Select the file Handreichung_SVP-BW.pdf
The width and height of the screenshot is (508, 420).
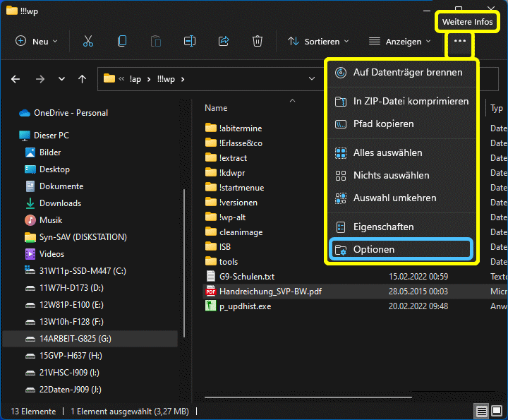[x=270, y=292]
